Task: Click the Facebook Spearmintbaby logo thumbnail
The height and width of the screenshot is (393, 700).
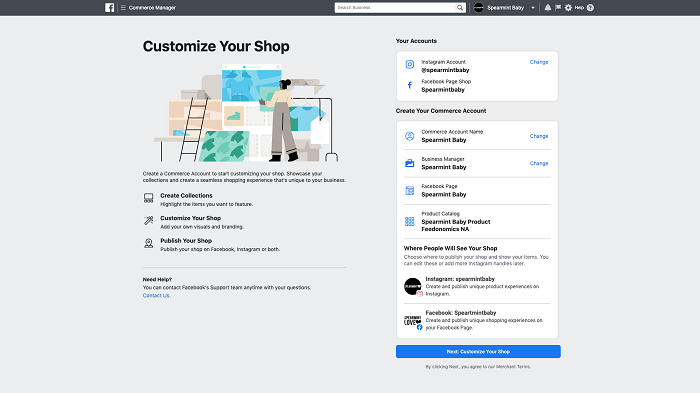Action: coord(413,321)
